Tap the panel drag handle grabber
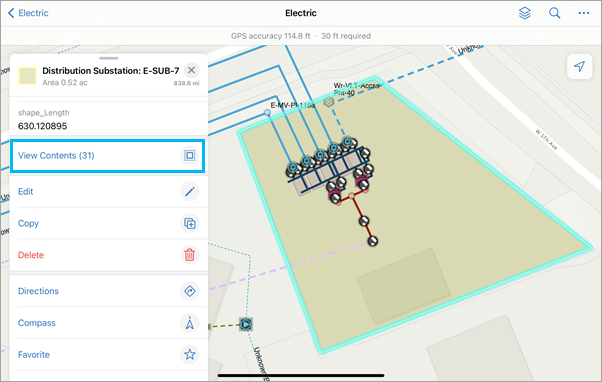602x382 pixels. [x=109, y=58]
